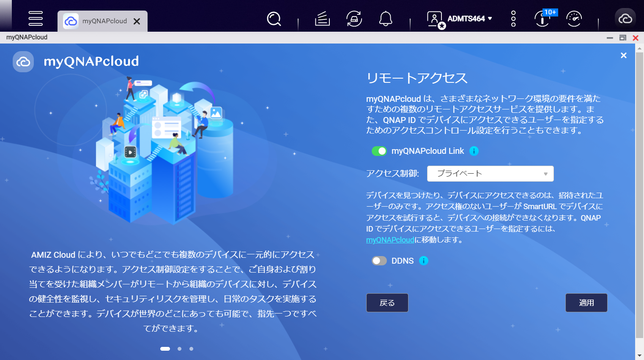Close the wizard with the white X
This screenshot has height=360, width=644.
(623, 55)
